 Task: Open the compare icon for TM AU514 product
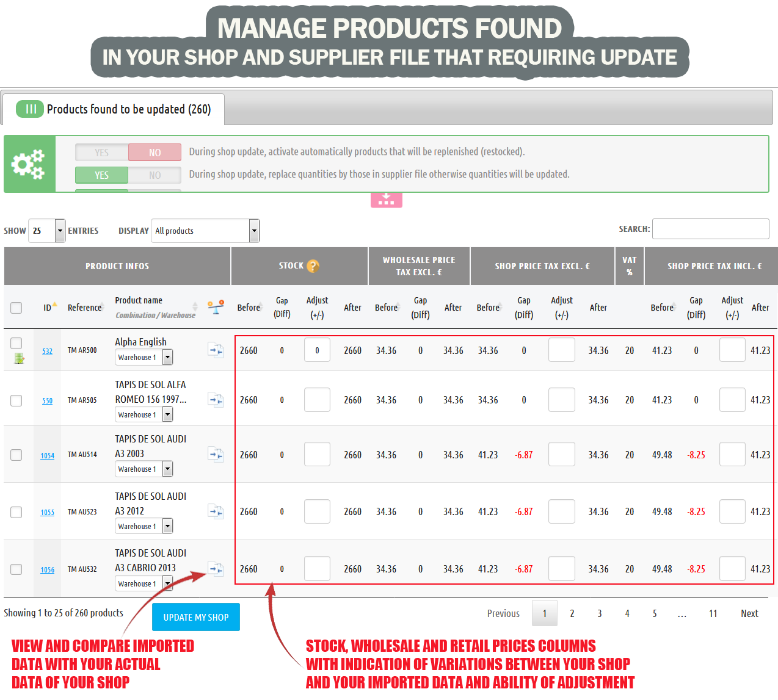[216, 455]
